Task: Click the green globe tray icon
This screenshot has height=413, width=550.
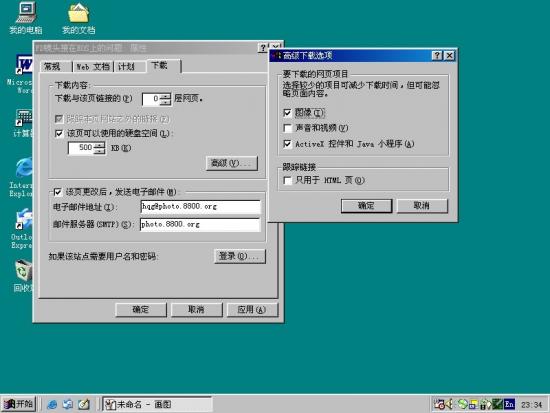Action: coord(462,405)
